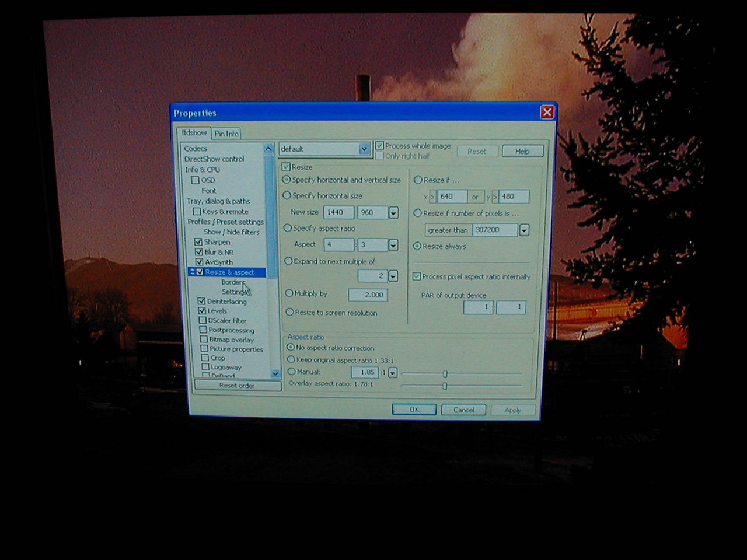Select the Resize always option
Screen dimensions: 747x560
[x=417, y=246]
